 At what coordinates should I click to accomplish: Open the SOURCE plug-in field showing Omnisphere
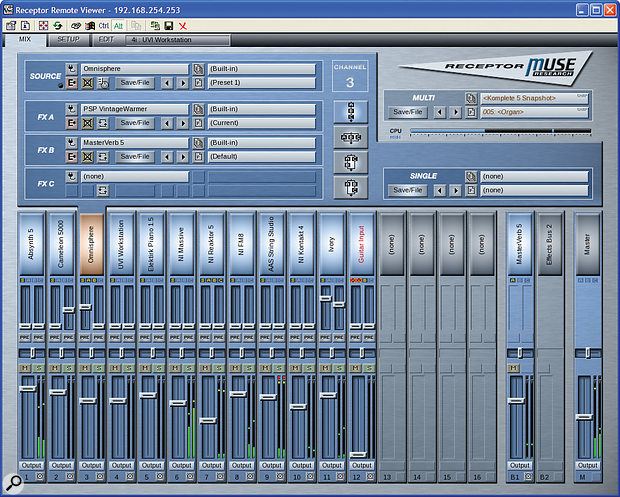pos(135,69)
